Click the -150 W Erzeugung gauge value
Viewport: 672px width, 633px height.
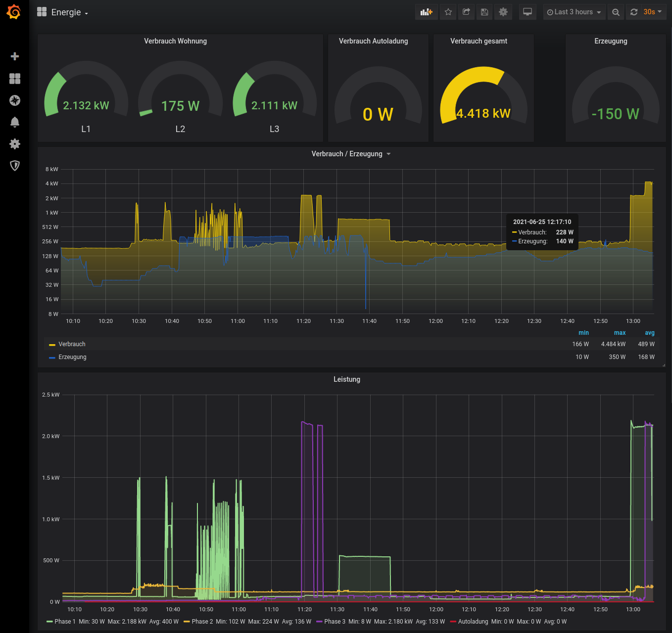616,114
